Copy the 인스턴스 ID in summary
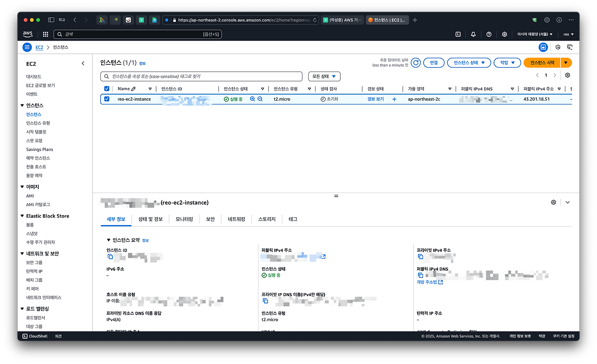 pyautogui.click(x=110, y=256)
